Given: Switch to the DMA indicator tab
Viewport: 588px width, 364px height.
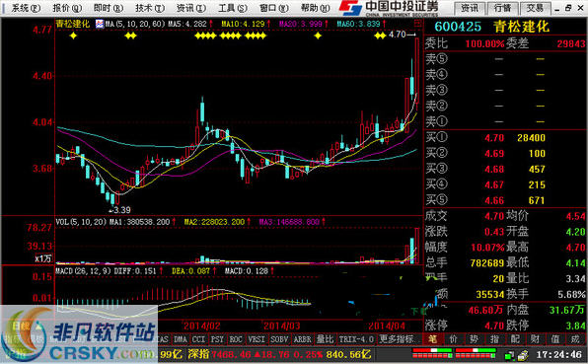Looking at the screenshot, I should (181, 339).
